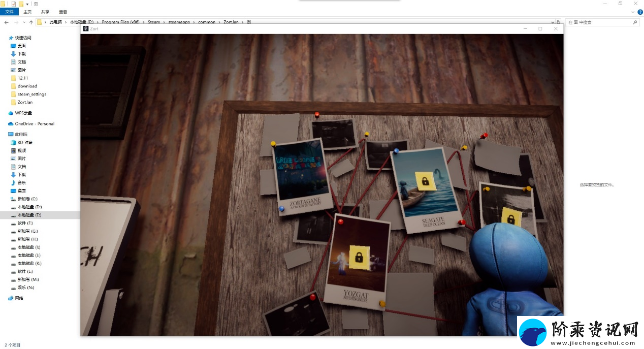Jump to 本地磁盘 (E:) in the breadcrumb
This screenshot has width=644, height=349.
(x=82, y=22)
